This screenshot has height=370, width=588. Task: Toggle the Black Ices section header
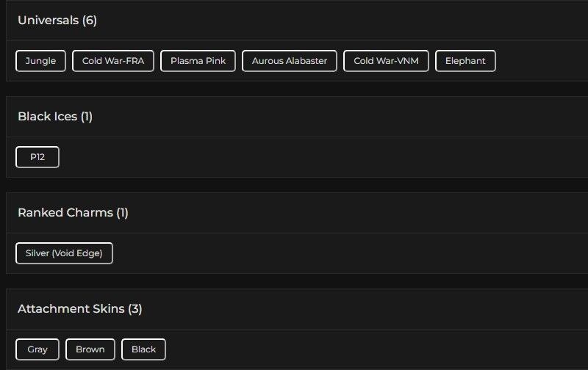[47, 117]
